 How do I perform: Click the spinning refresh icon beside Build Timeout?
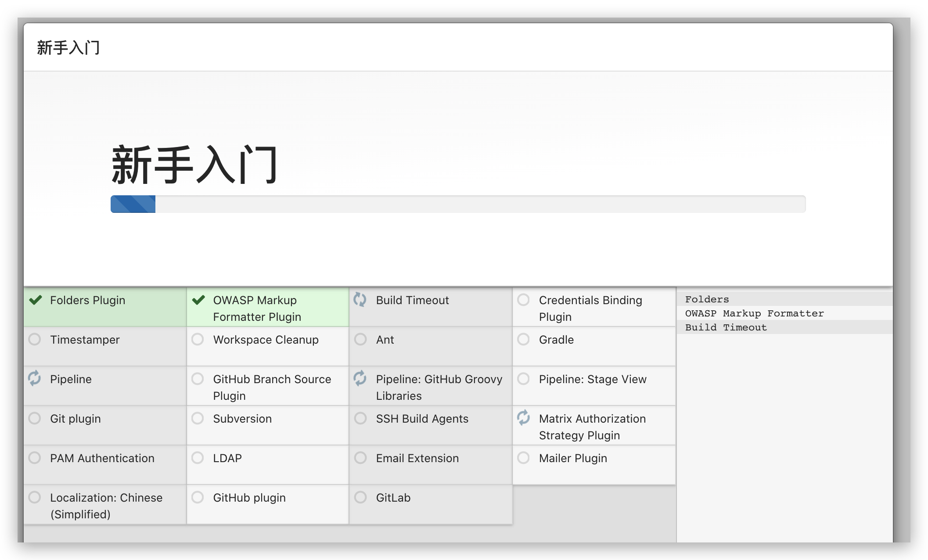(360, 300)
